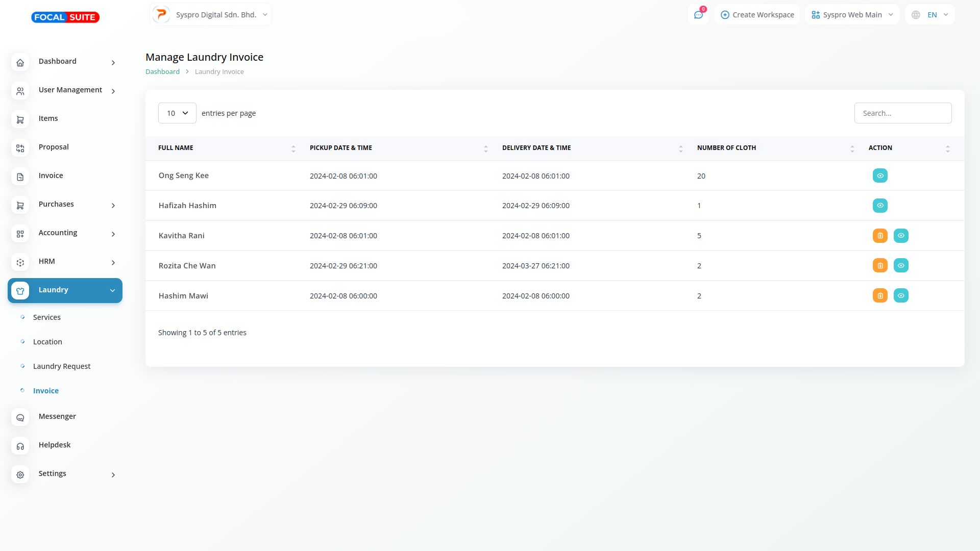Click the eye view icon for Hafizah Hashim
The height and width of the screenshot is (551, 980).
coord(880,206)
